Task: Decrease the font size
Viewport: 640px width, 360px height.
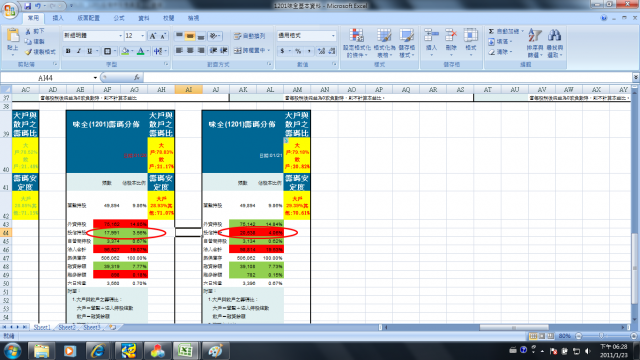Action: [163, 36]
